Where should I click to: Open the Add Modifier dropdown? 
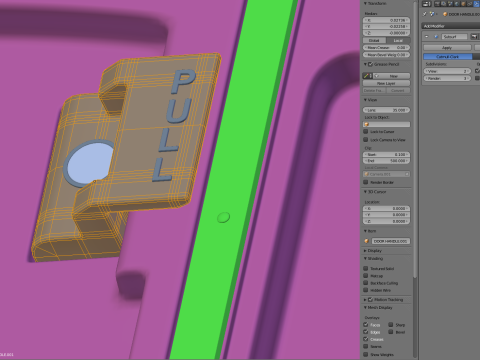[x=451, y=26]
